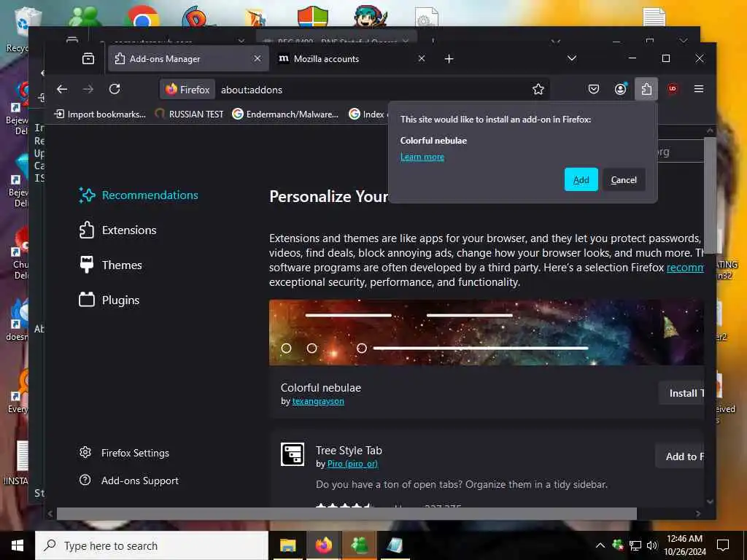Switch to Add-ons Manager tab

[x=189, y=58]
